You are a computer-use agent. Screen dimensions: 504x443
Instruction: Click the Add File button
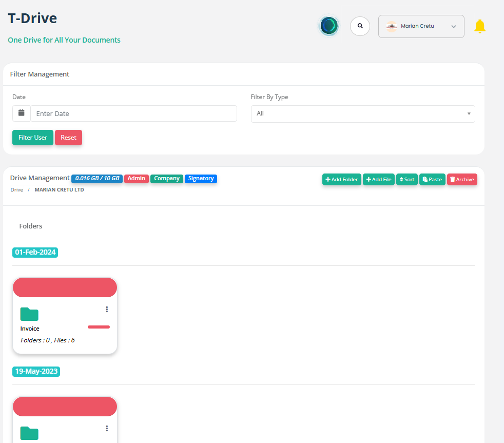coord(379,180)
